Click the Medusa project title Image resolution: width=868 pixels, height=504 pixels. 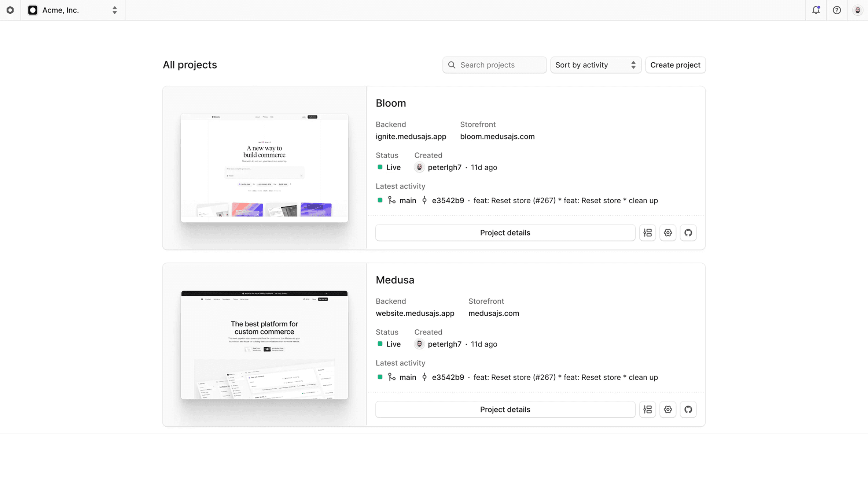(395, 280)
